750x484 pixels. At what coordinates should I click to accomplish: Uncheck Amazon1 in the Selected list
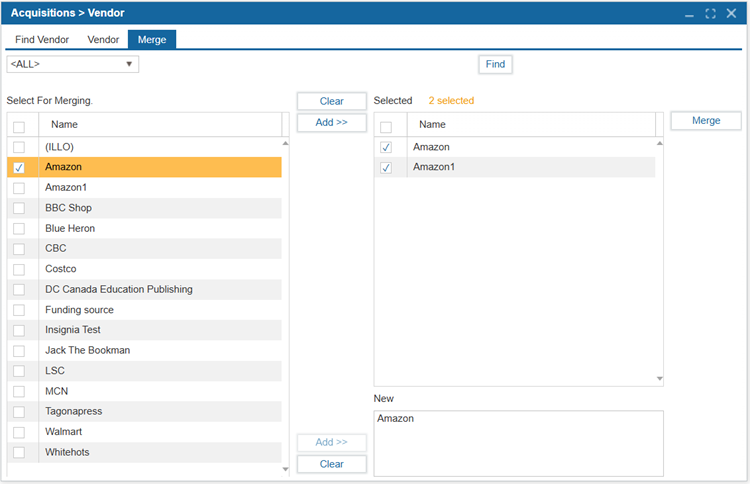[386, 168]
